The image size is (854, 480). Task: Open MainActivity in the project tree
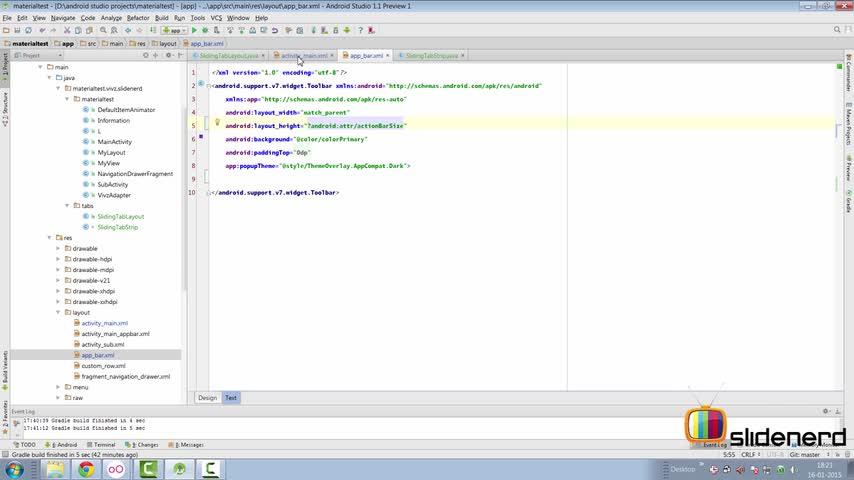point(114,142)
